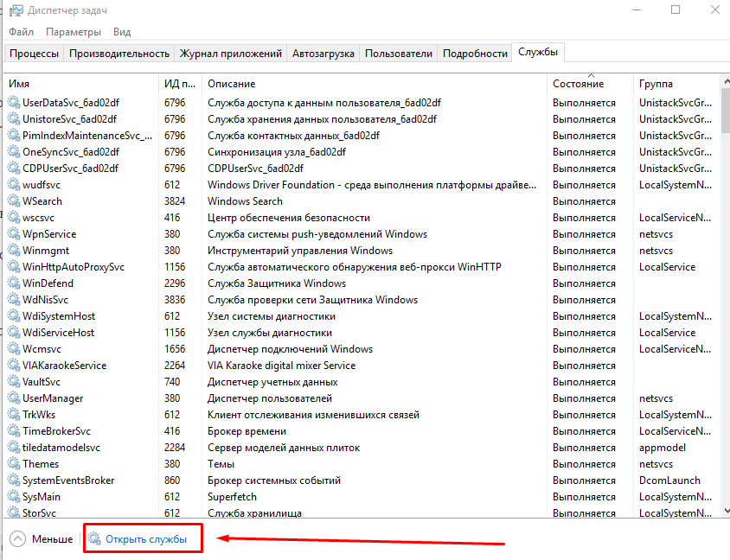The width and height of the screenshot is (730, 560).
Task: Click the gear icon next to WinDefend
Action: (14, 283)
